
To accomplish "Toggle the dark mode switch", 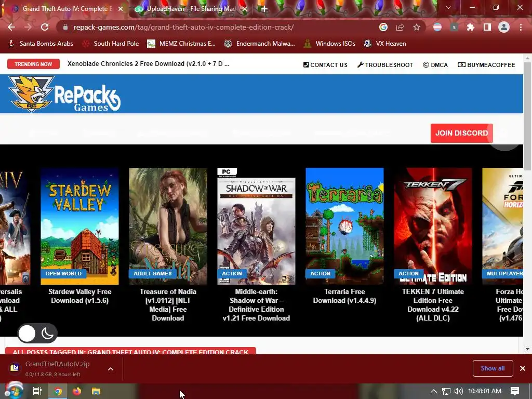I will (37, 333).
